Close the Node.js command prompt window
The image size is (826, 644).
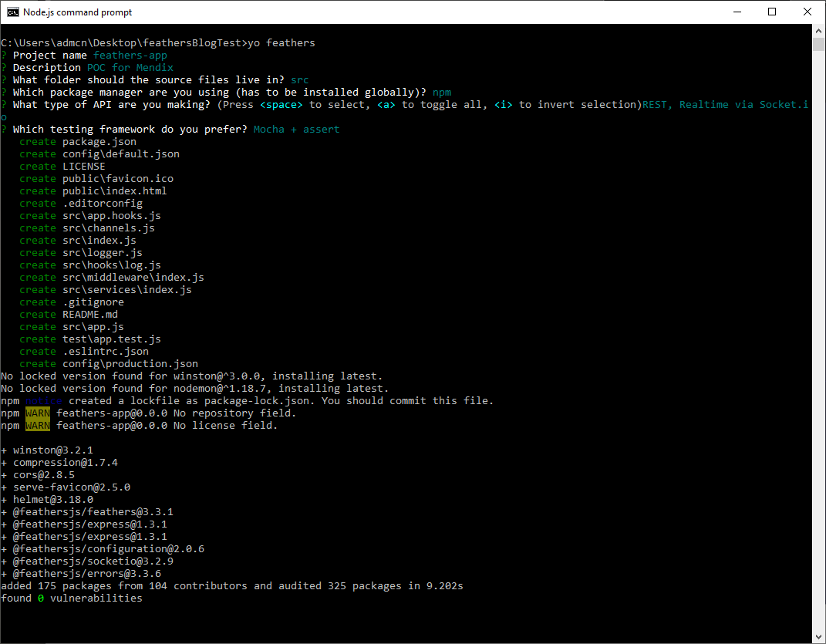pyautogui.click(x=807, y=12)
